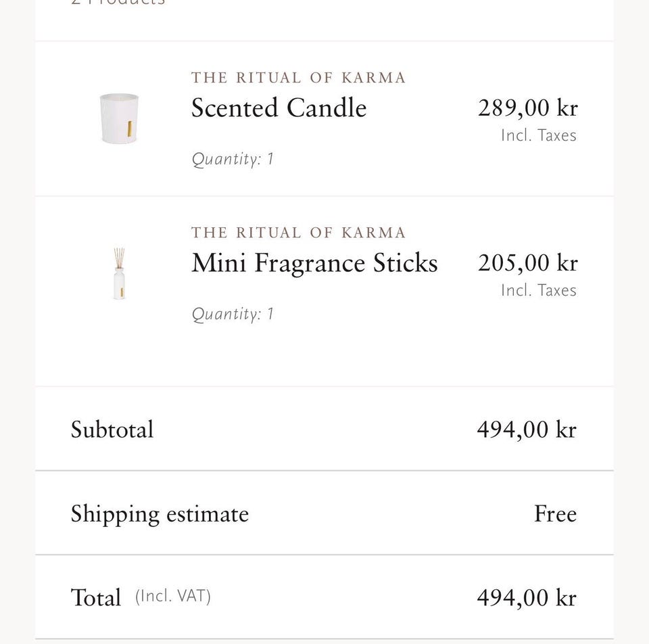Click the Free shipping value
649x644 pixels.
(x=556, y=513)
